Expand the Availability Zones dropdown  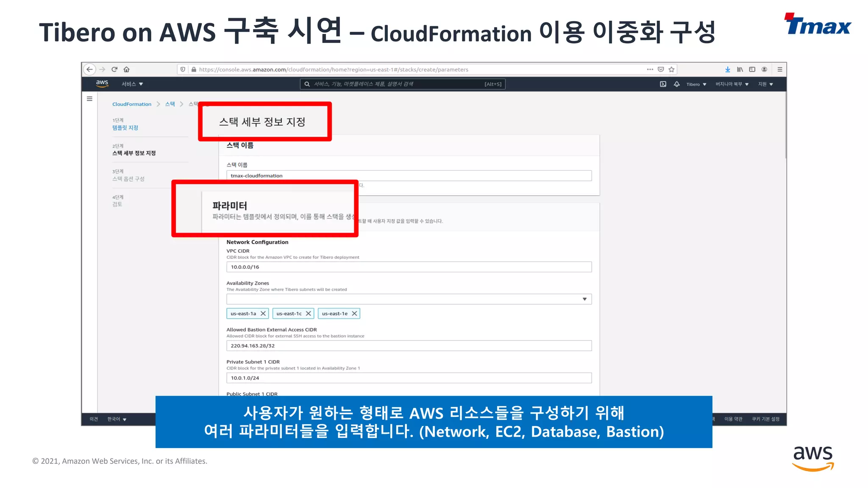click(409, 299)
